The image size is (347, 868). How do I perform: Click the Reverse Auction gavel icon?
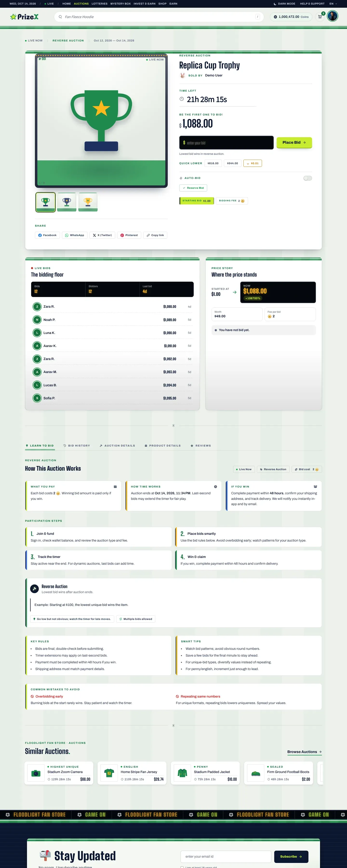pos(34,589)
